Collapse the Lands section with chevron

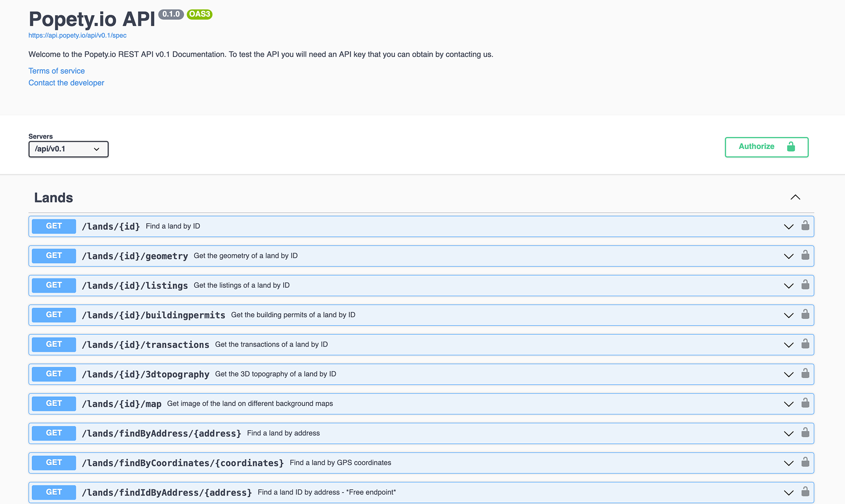(795, 197)
